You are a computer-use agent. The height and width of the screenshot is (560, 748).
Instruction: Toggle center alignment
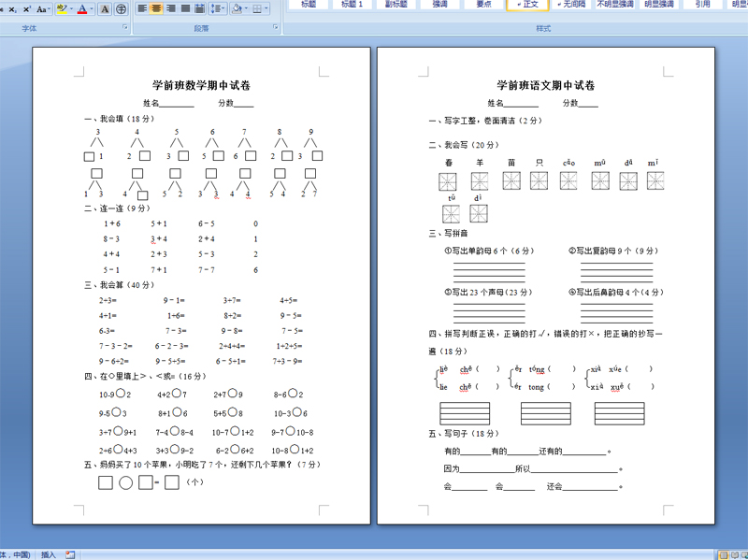[x=156, y=8]
